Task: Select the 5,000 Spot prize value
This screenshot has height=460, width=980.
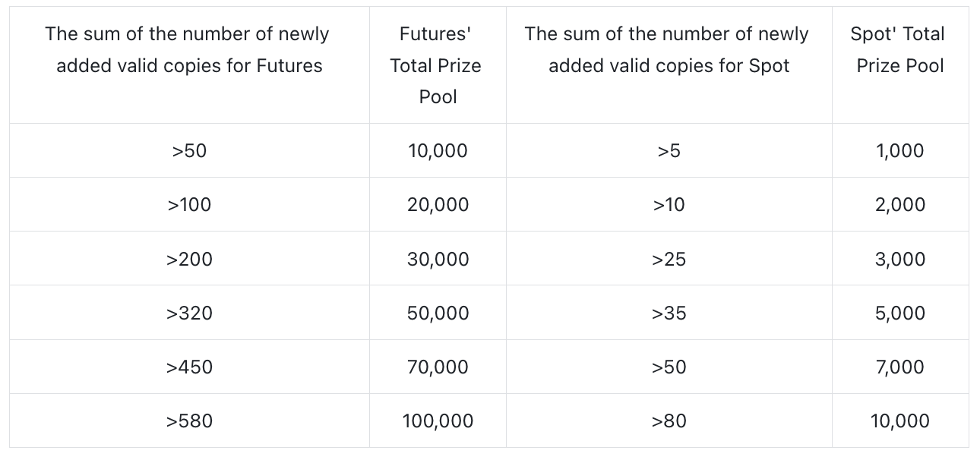Action: pyautogui.click(x=899, y=313)
